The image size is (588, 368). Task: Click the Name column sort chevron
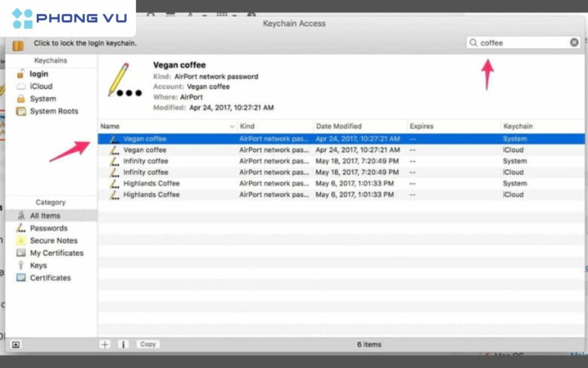231,126
